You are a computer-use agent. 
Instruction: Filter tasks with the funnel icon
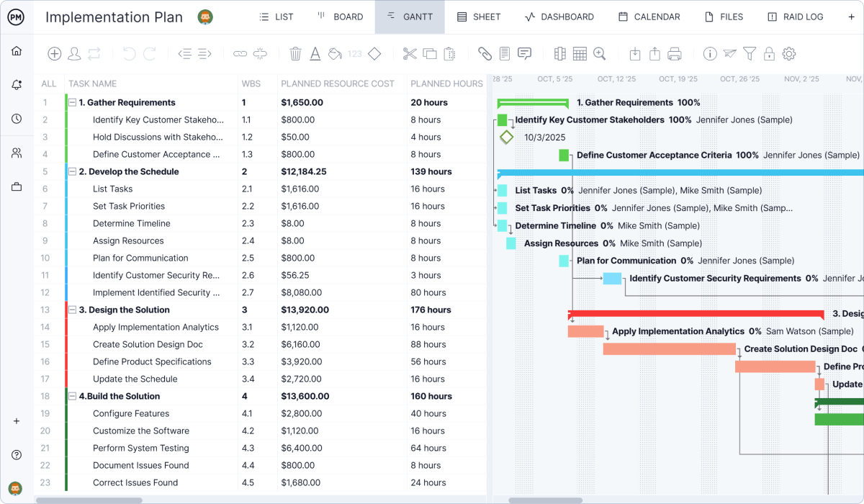tap(749, 53)
